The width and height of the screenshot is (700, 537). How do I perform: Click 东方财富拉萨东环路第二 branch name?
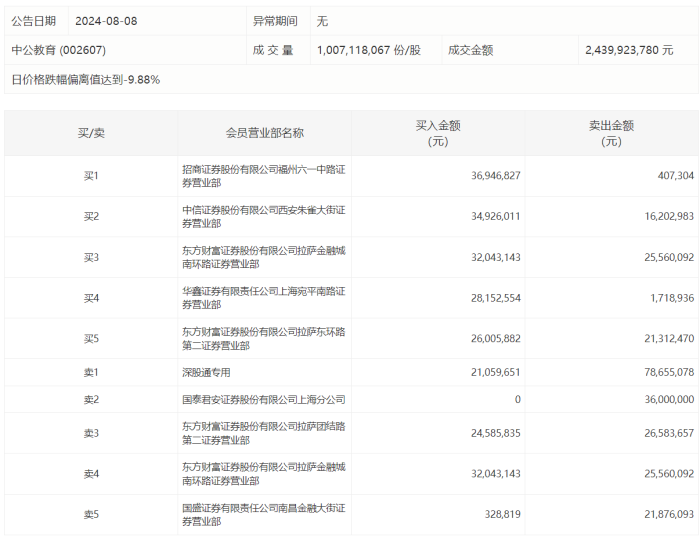click(263, 339)
